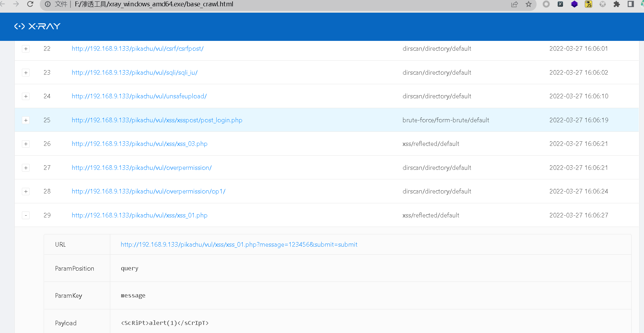
Task: Open the xss_01.php?message=123456 URL link
Action: pyautogui.click(x=239, y=245)
